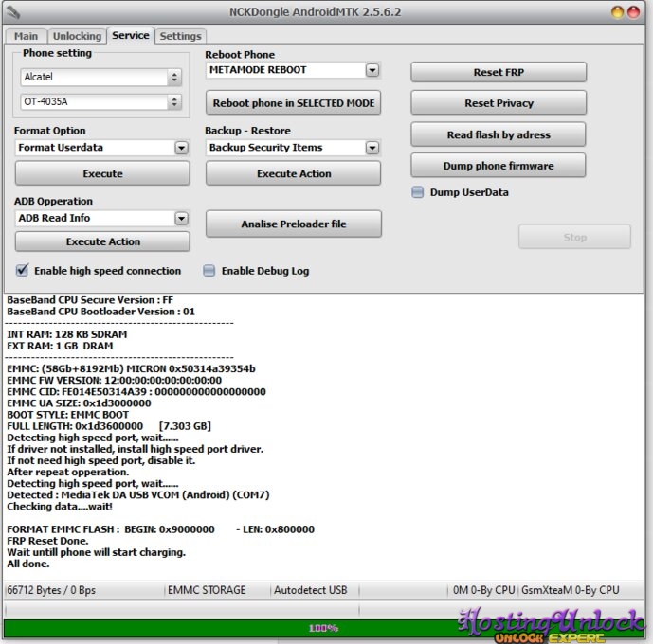Click the Autodetect USB status bar entry

coord(310,590)
